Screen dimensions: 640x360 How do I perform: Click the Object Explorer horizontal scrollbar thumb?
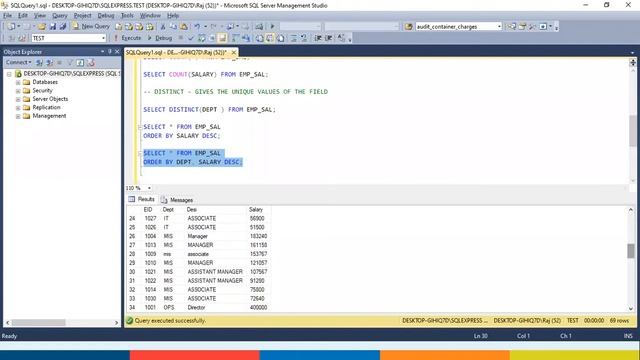(x=38, y=322)
